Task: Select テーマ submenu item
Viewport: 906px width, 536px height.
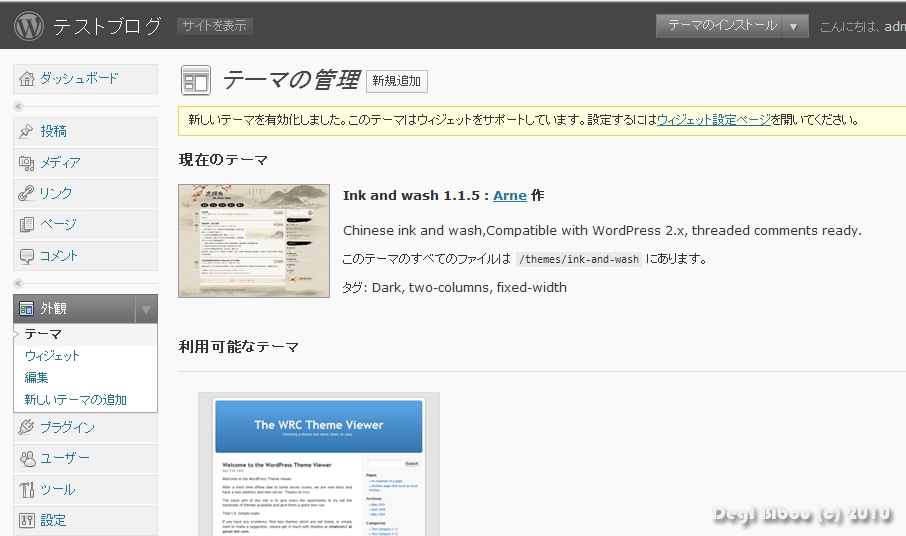Action: tap(85, 334)
